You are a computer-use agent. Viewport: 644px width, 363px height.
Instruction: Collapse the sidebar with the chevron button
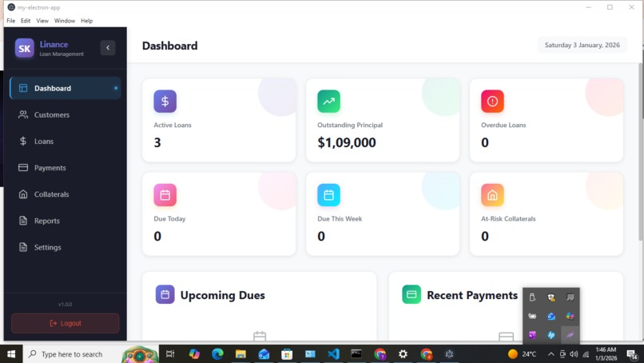click(108, 48)
